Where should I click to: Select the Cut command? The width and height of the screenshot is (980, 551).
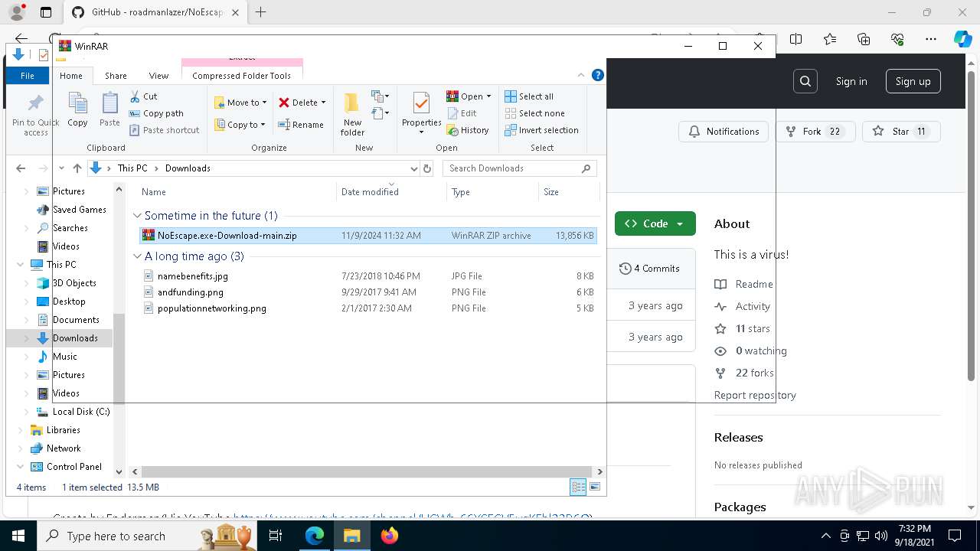tap(143, 96)
